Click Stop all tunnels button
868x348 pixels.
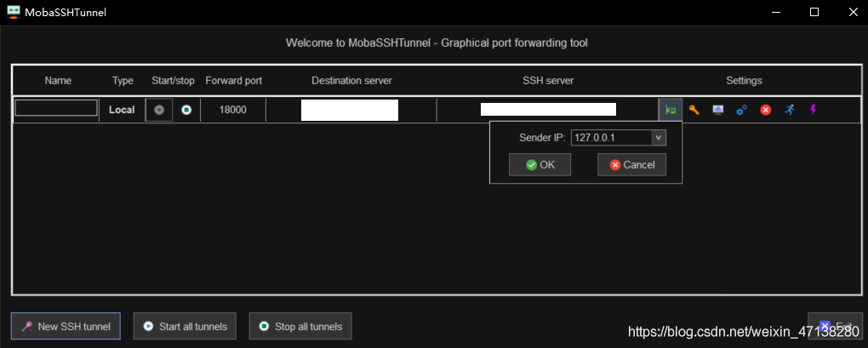click(x=300, y=327)
